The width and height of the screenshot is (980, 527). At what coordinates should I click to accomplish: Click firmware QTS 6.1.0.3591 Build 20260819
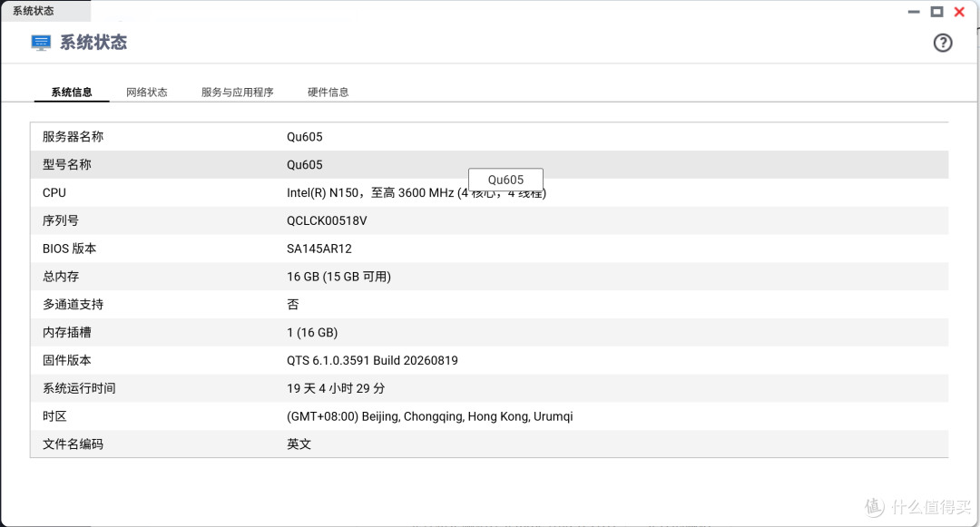click(373, 360)
